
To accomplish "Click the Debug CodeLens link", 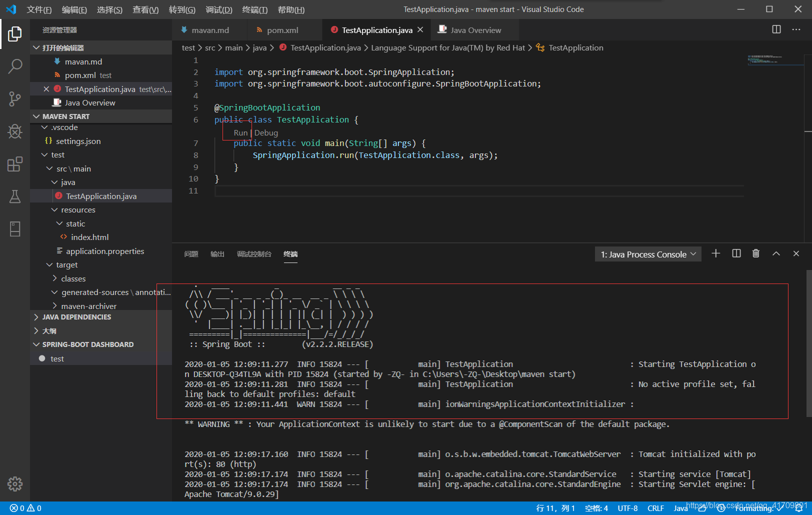I will 266,133.
